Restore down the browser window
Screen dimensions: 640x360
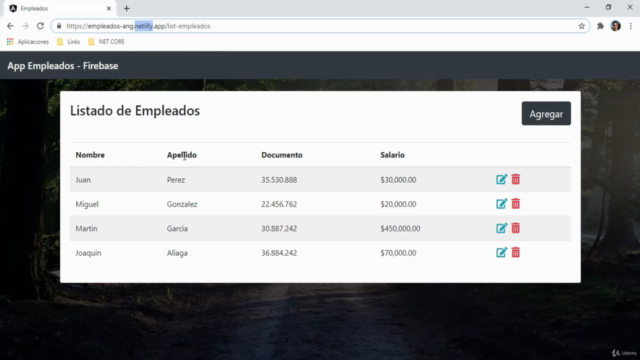point(608,7)
